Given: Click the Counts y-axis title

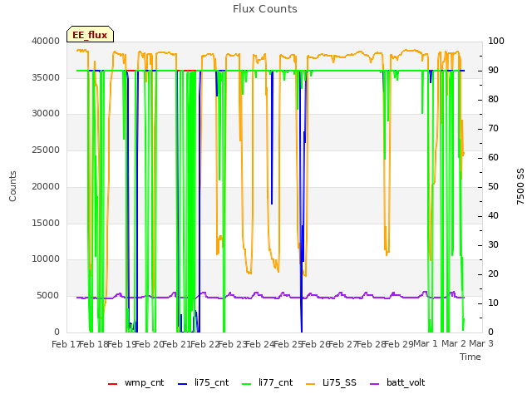Looking at the screenshot, I should (12, 186).
